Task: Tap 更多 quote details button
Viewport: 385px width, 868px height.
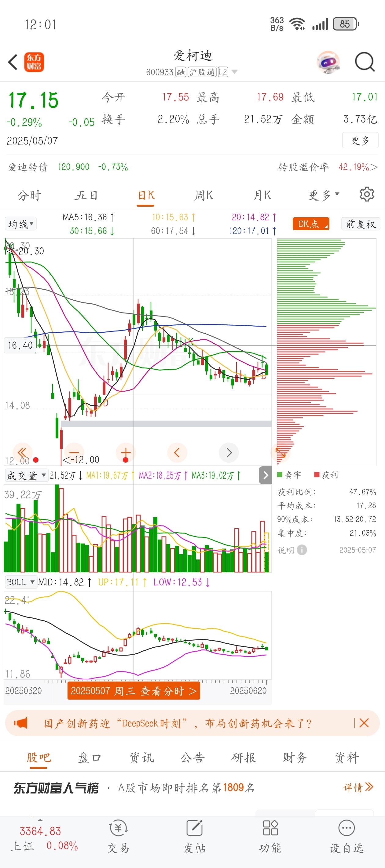Action: tap(360, 140)
